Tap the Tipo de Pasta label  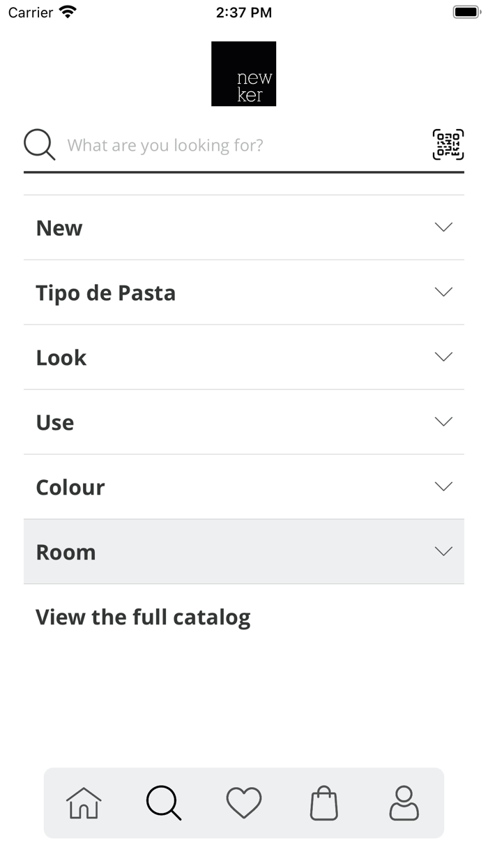click(106, 293)
